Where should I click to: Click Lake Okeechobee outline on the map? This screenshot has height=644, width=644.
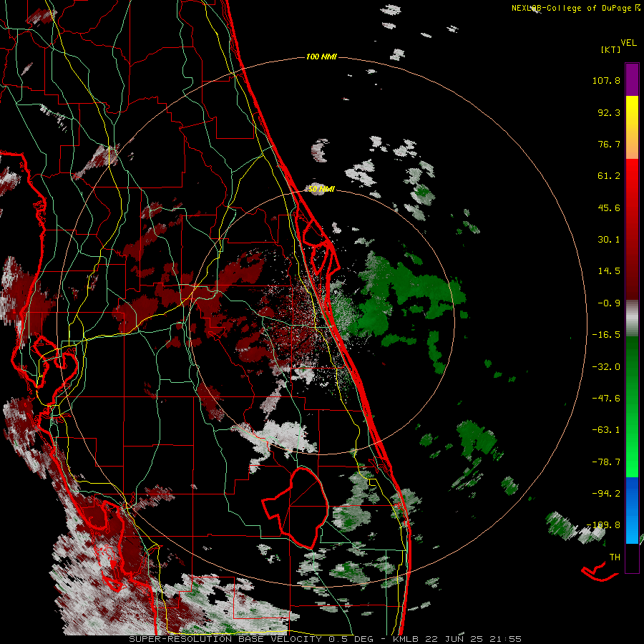(296, 507)
